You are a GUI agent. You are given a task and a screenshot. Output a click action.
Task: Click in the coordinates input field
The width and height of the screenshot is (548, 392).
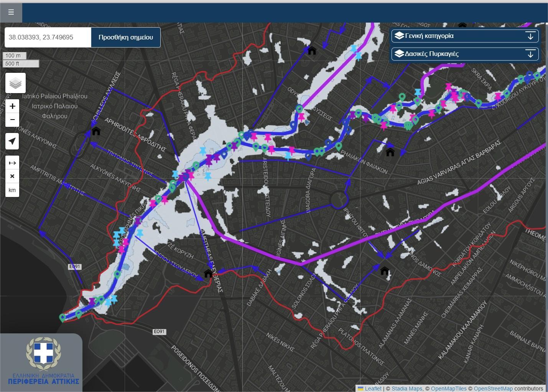pyautogui.click(x=48, y=37)
